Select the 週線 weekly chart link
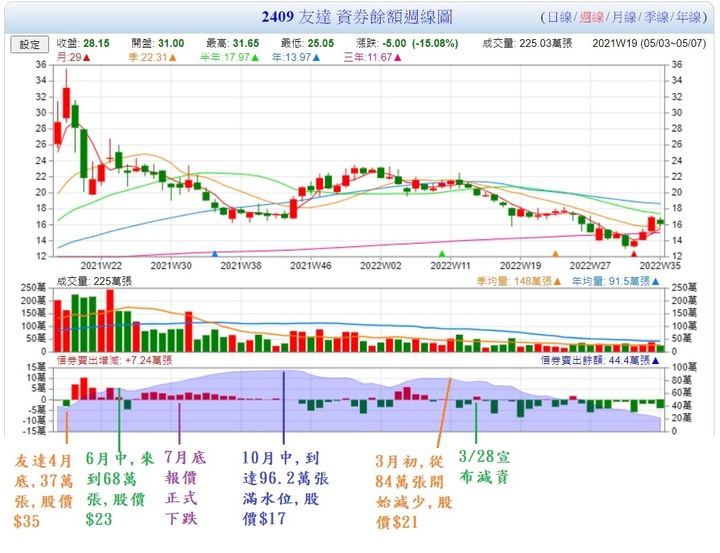 [591, 17]
